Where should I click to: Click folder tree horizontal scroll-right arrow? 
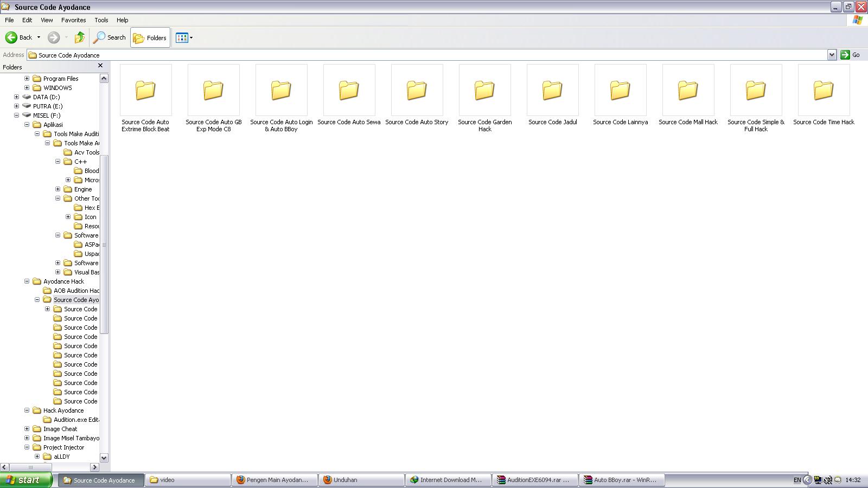click(95, 467)
